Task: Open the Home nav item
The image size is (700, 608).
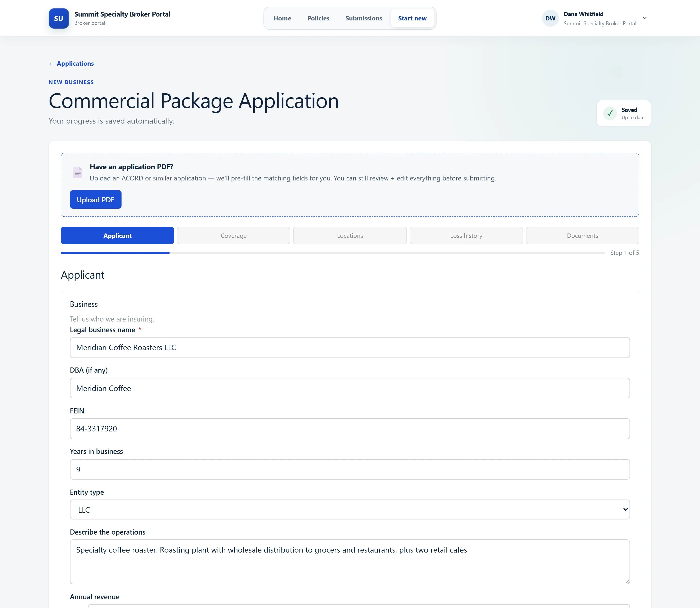Action: point(282,18)
